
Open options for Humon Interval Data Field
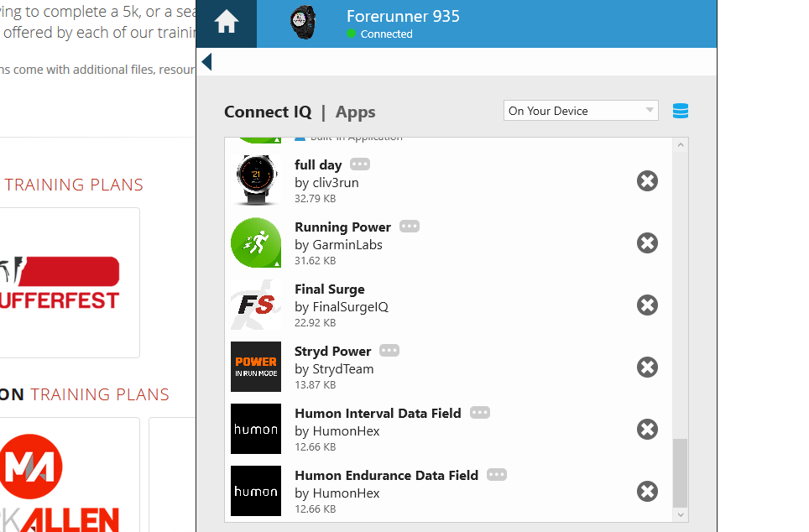point(479,412)
